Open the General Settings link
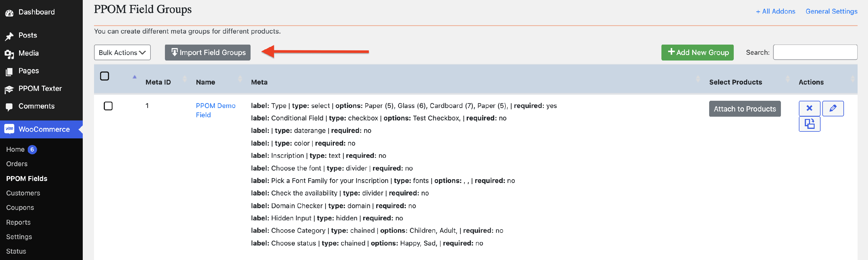 (x=831, y=12)
